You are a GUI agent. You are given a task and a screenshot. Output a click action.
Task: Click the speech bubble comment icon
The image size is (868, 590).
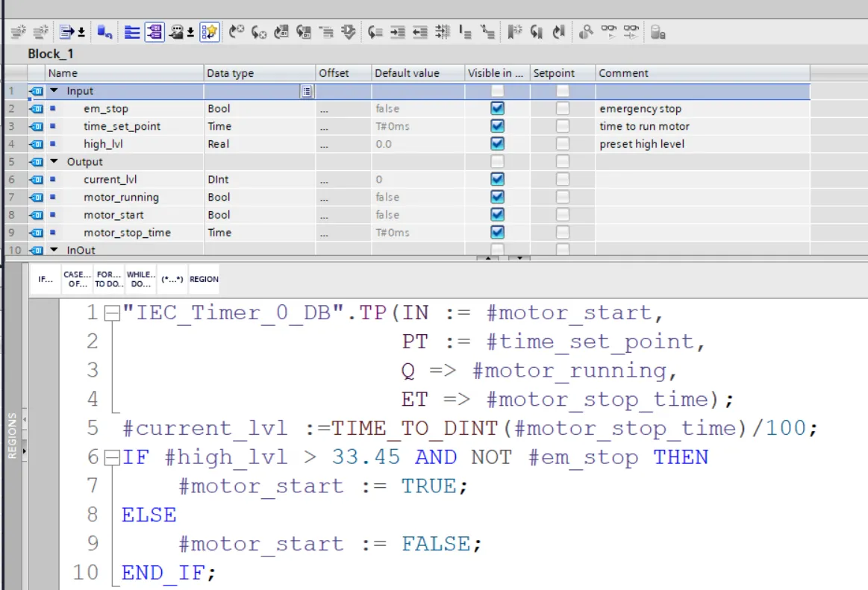coord(177,32)
